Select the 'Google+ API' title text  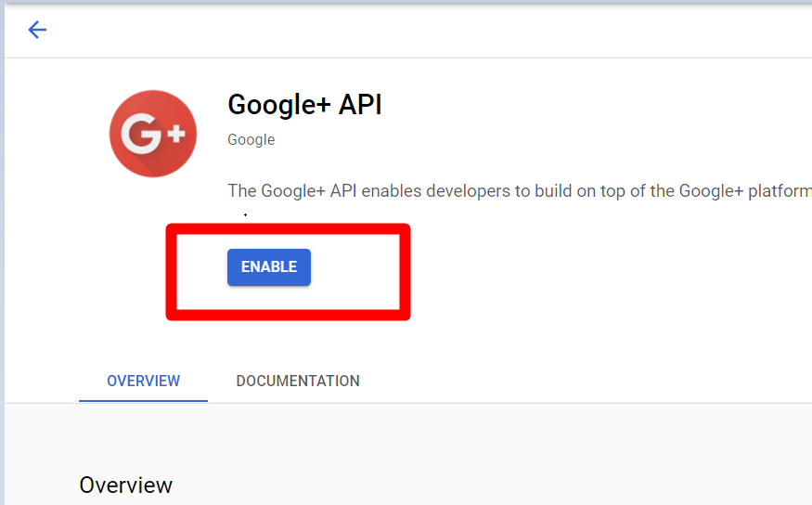tap(304, 105)
